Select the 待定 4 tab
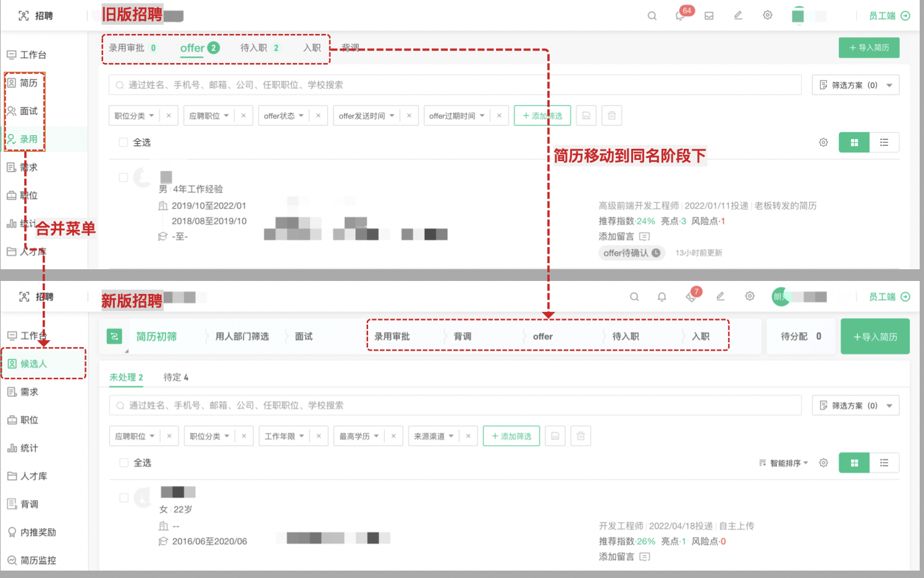Screen dimensions: 924x578 tap(176, 377)
